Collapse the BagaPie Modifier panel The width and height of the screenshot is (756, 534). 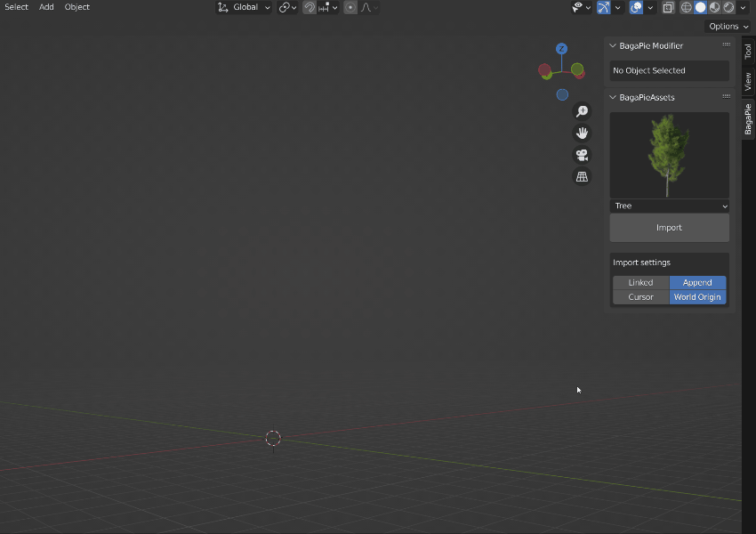tap(613, 45)
